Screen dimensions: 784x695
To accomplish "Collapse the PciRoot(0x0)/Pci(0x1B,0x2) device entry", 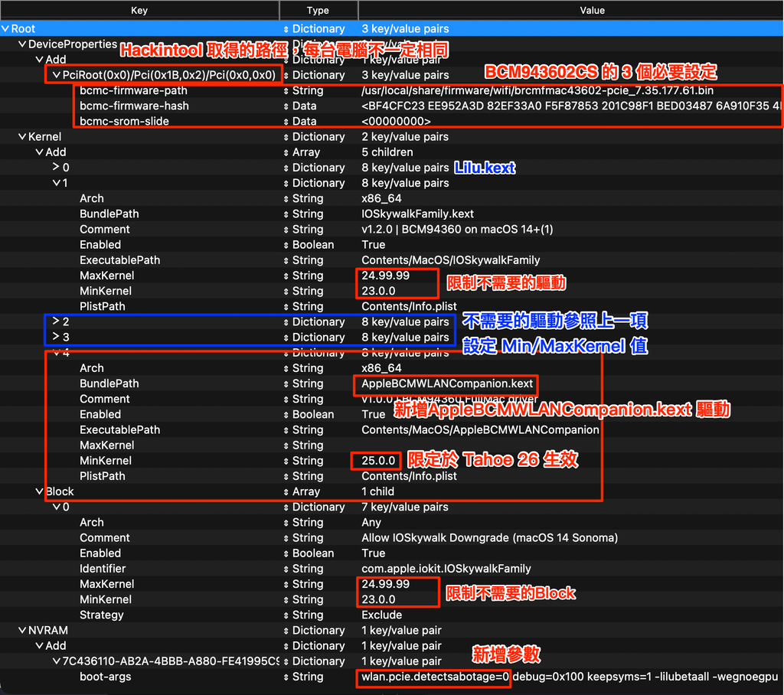I will (x=56, y=75).
